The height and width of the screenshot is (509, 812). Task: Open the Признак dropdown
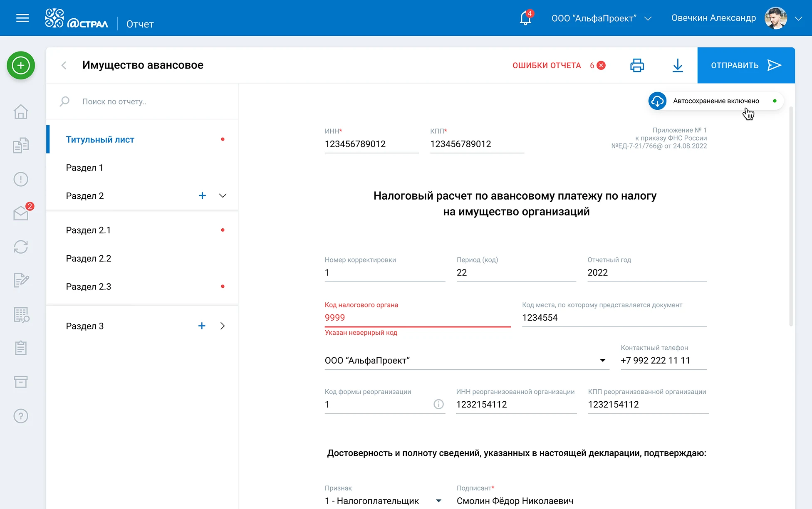383,501
